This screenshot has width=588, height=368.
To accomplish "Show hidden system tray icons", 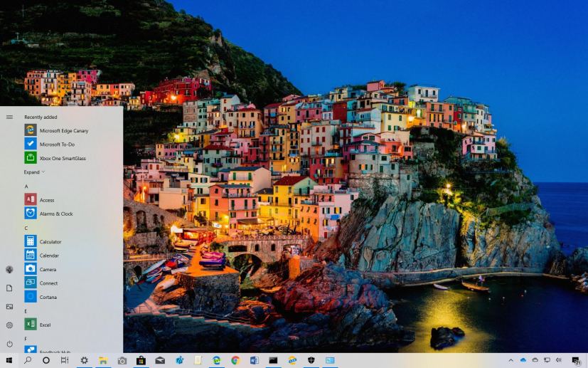I will (511, 361).
